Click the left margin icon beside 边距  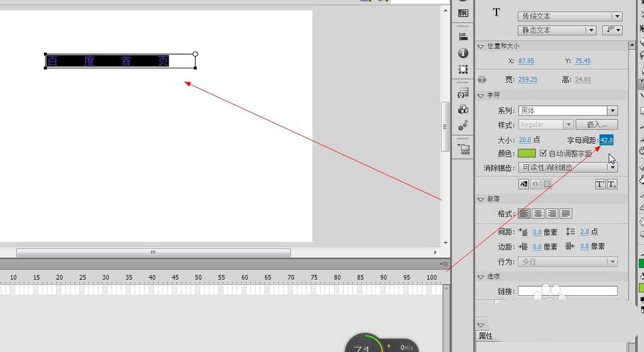click(523, 246)
